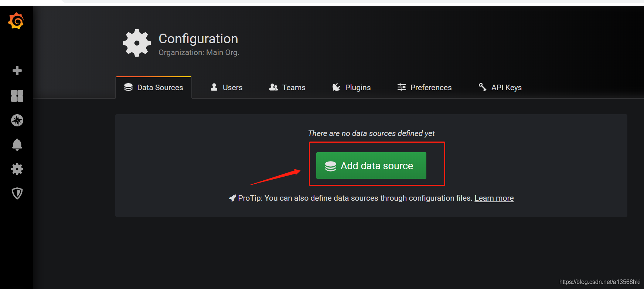This screenshot has width=644, height=289.
Task: Open Alerting bell icon in sidebar
Action: 17,144
